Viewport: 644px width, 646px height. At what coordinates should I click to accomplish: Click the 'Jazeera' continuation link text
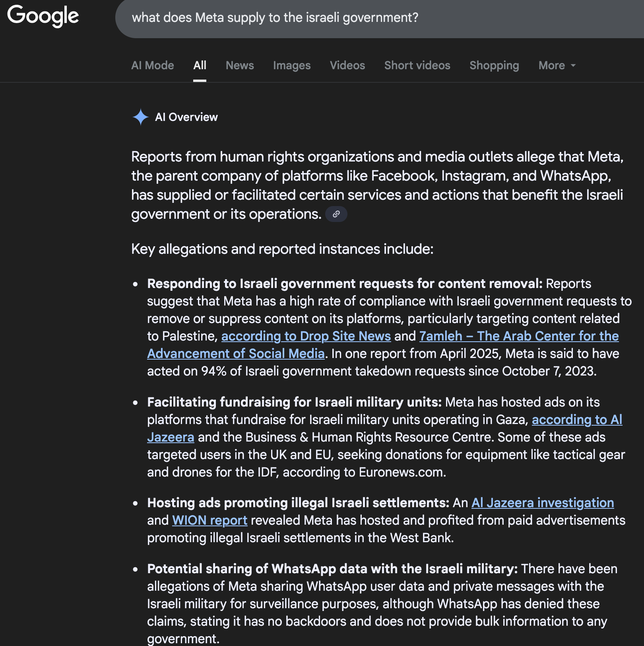[x=171, y=437]
